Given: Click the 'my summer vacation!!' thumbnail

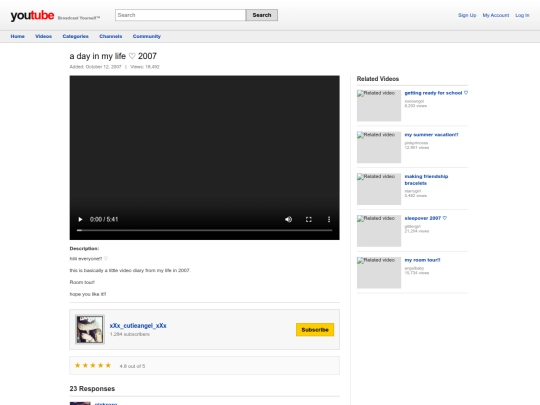Looking at the screenshot, I should 379,147.
